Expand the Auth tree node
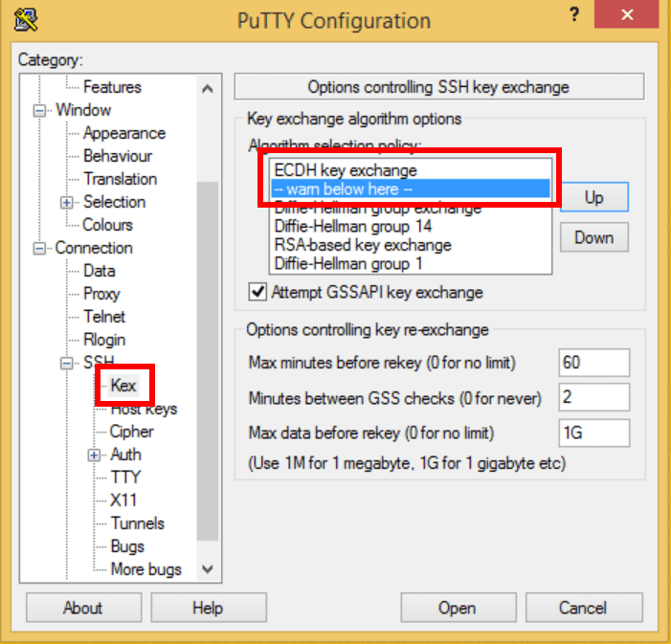The image size is (671, 644). pos(94,455)
